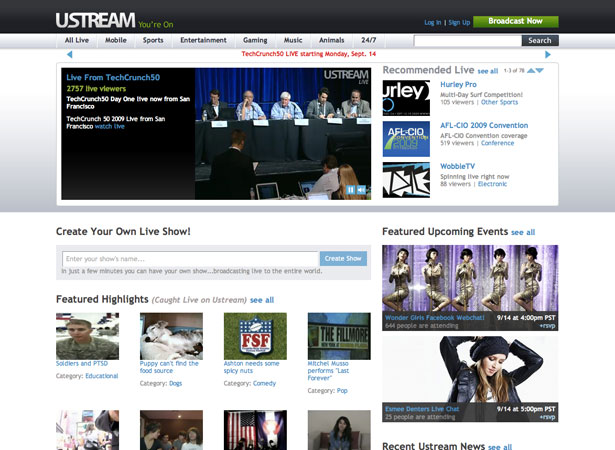The width and height of the screenshot is (615, 450).
Task: Click see all next to Recent Ustream News
Action: (500, 447)
